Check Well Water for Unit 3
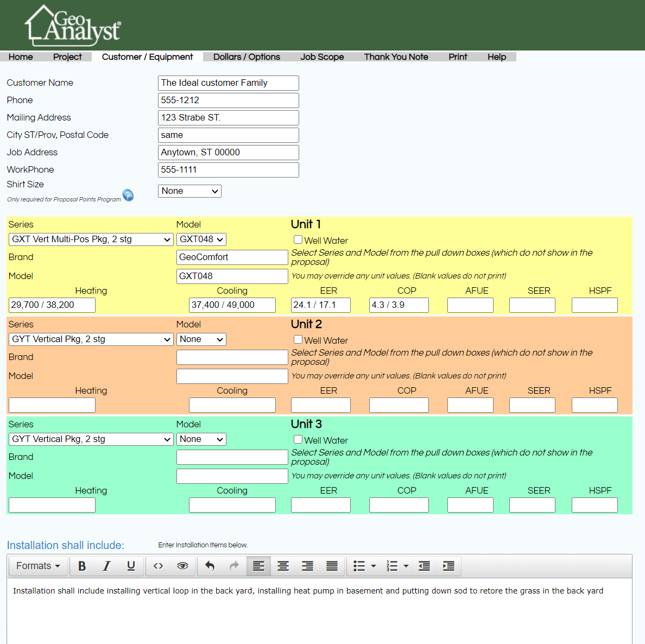Viewport: 645px width, 644px height. pyautogui.click(x=298, y=439)
